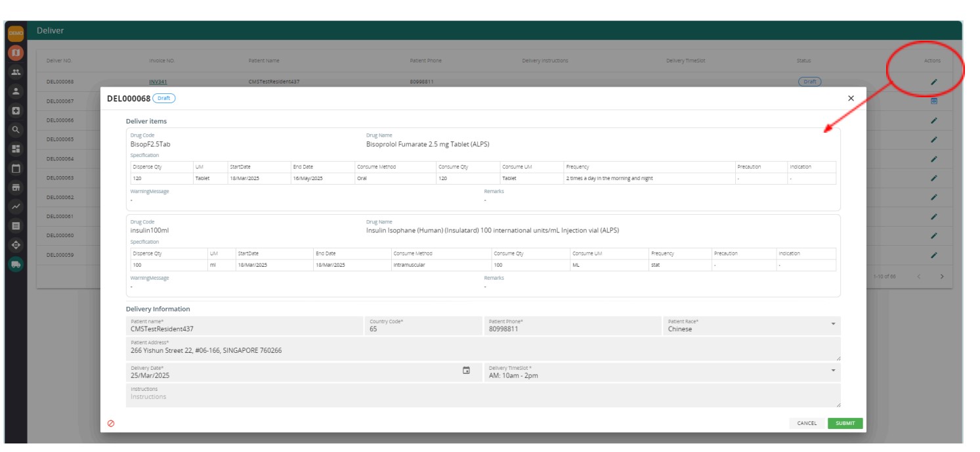Edit delivery DEL000065 with pencil icon
980x452 pixels.
pos(934,140)
